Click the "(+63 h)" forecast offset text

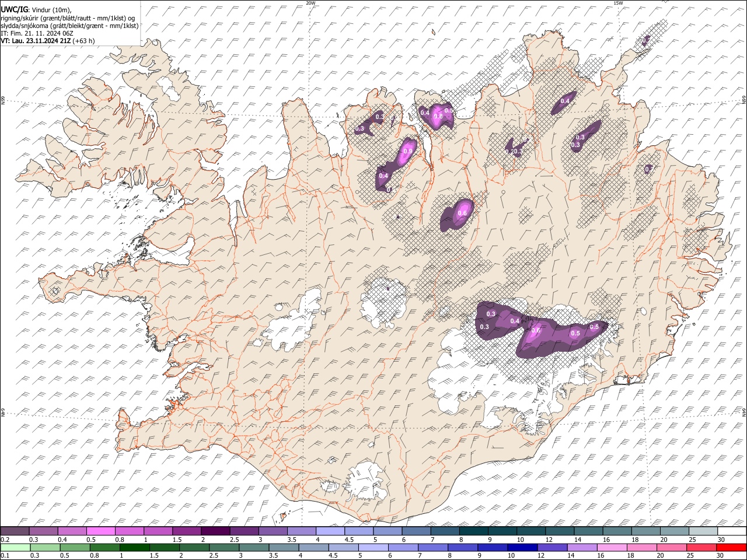(x=83, y=41)
